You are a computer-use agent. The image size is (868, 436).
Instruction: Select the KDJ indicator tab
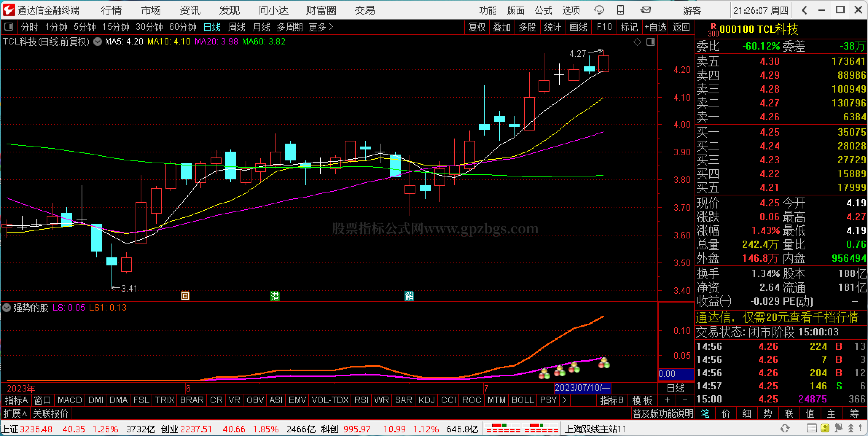point(426,400)
